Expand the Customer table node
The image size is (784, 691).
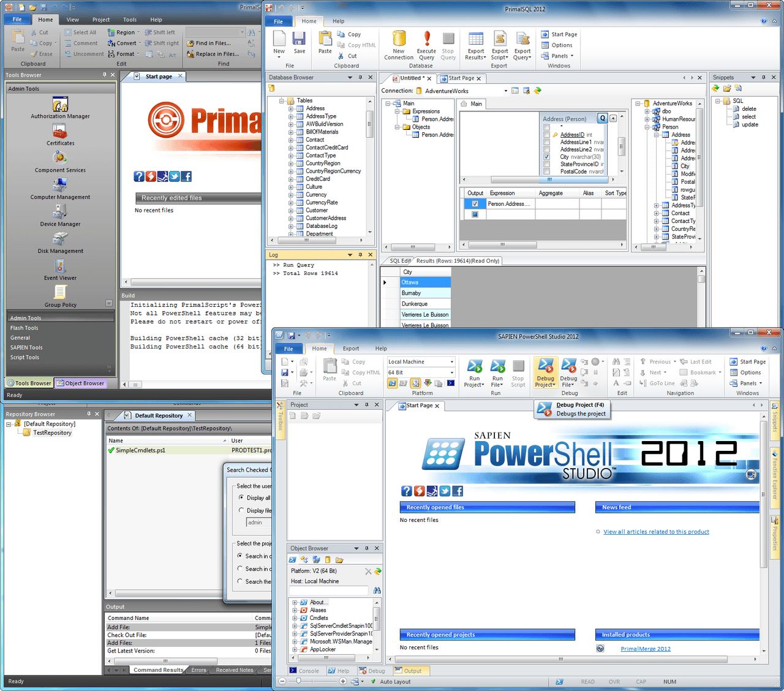[291, 210]
